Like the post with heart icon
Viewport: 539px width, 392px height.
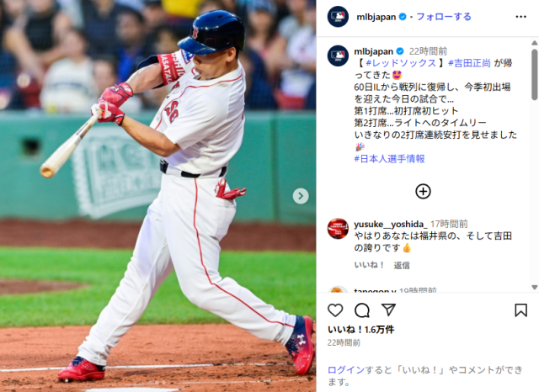click(x=335, y=310)
